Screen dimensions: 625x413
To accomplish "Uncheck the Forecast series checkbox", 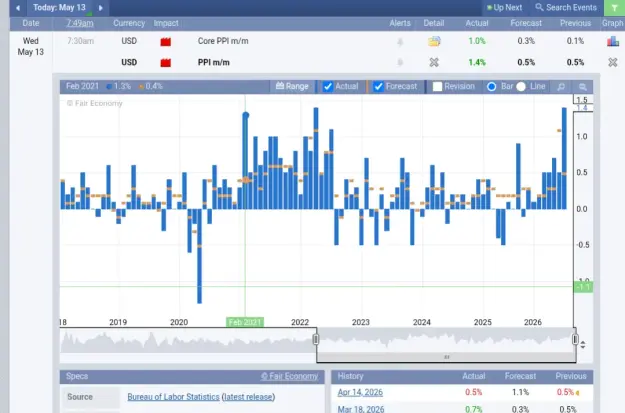I will (378, 87).
